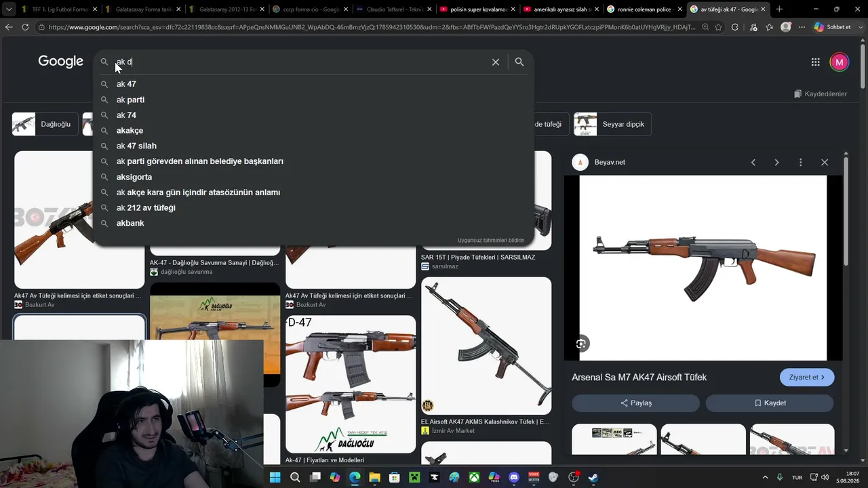
Task: Open the Google account avatar menu
Action: [x=840, y=62]
